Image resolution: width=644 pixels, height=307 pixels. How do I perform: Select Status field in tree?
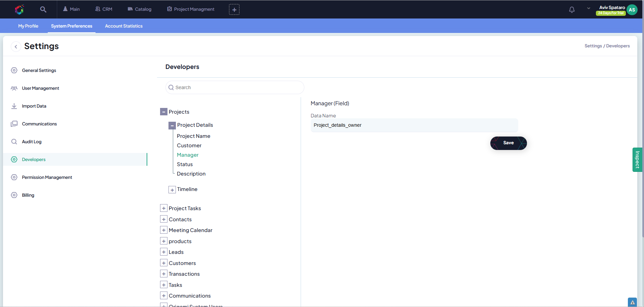(185, 164)
